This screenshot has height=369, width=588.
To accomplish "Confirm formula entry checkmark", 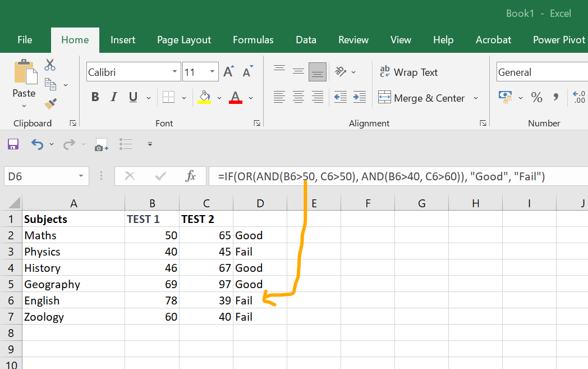I will coord(160,176).
